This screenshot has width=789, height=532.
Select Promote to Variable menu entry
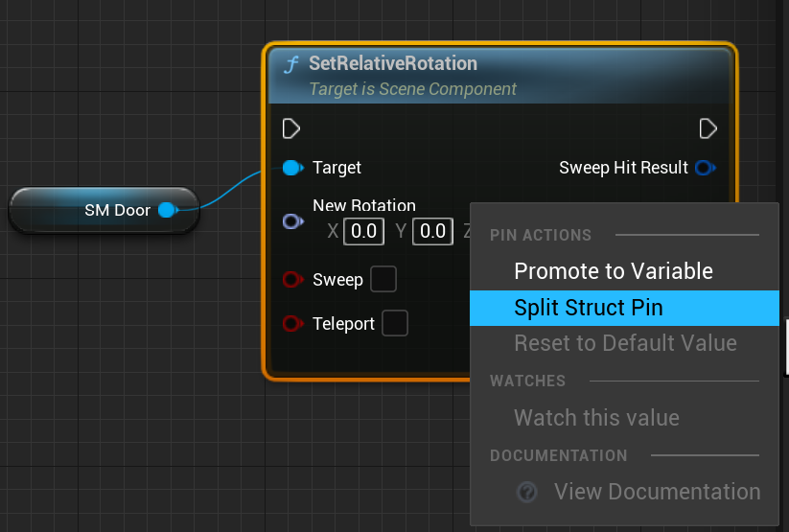pyautogui.click(x=613, y=271)
